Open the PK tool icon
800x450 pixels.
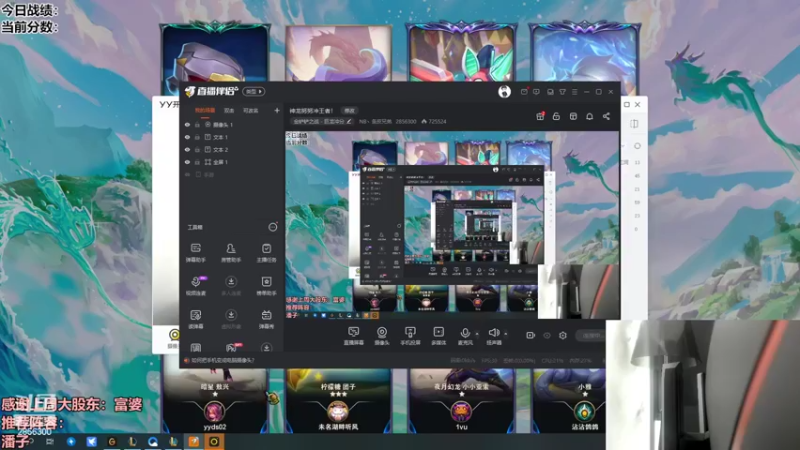(231, 348)
